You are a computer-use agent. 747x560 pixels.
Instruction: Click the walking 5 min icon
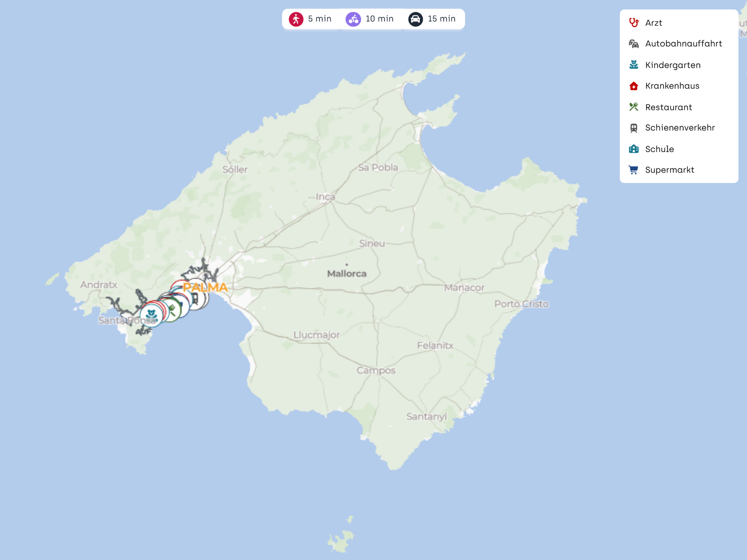[296, 19]
